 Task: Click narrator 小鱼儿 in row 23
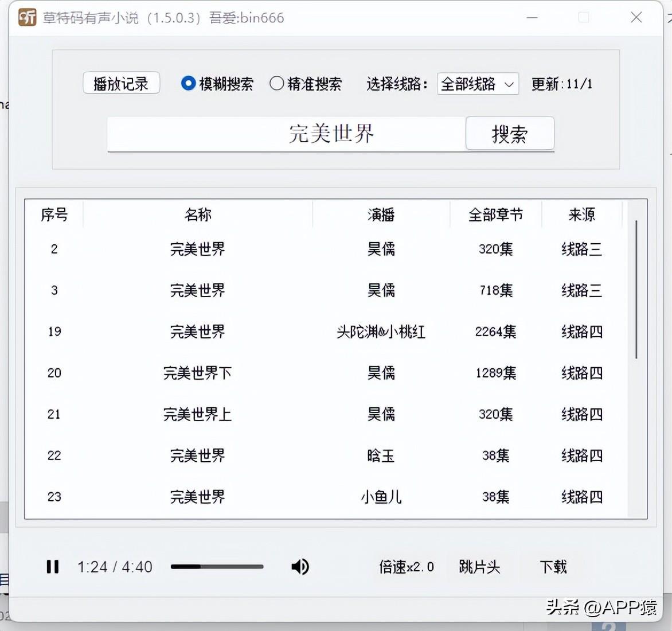click(x=381, y=497)
